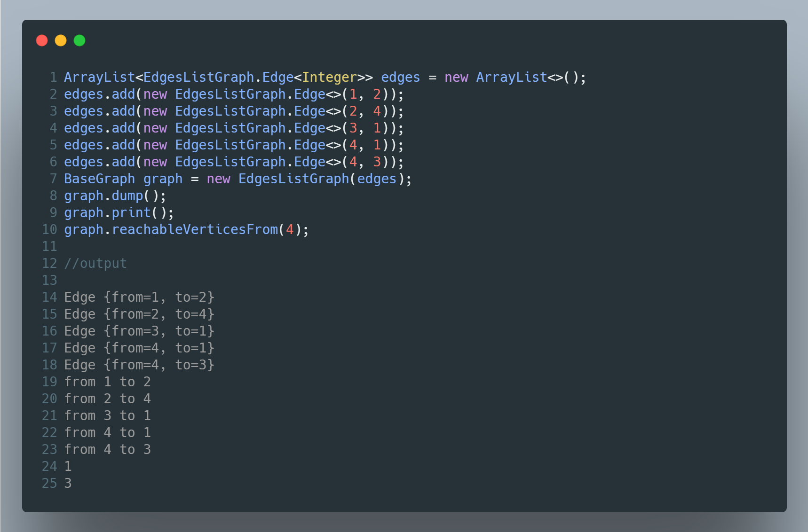This screenshot has width=808, height=532.
Task: Click 'new ArrayList<>()' on line 1
Action: point(511,77)
